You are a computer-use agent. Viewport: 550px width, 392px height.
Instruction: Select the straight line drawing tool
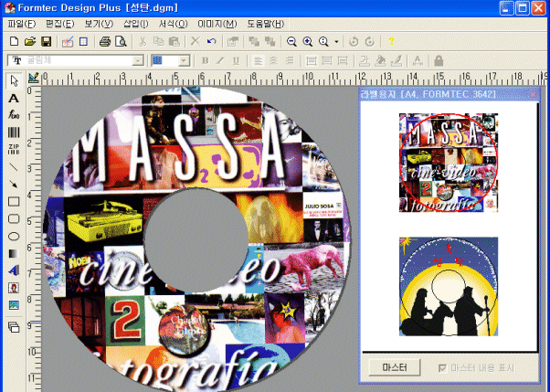(14, 166)
